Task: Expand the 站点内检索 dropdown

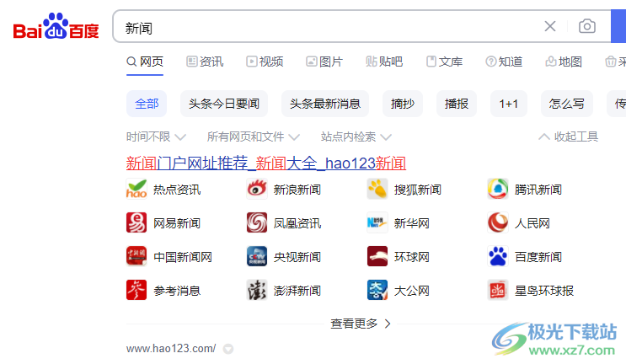Action: pyautogui.click(x=356, y=136)
